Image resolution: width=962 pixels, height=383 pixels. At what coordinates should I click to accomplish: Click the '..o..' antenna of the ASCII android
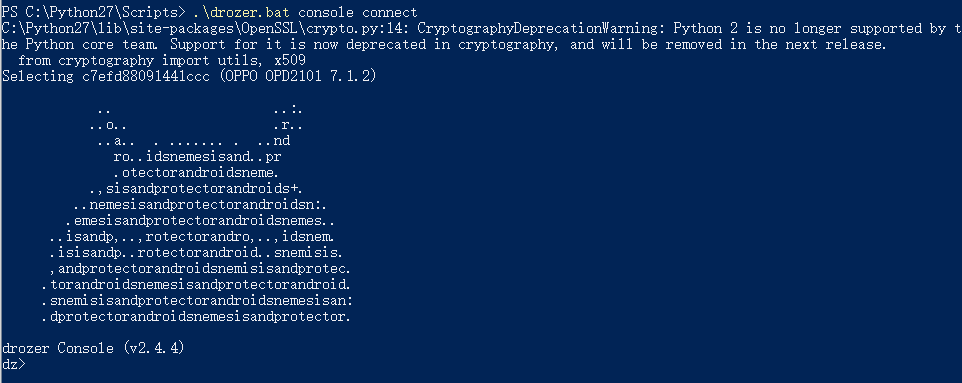108,124
